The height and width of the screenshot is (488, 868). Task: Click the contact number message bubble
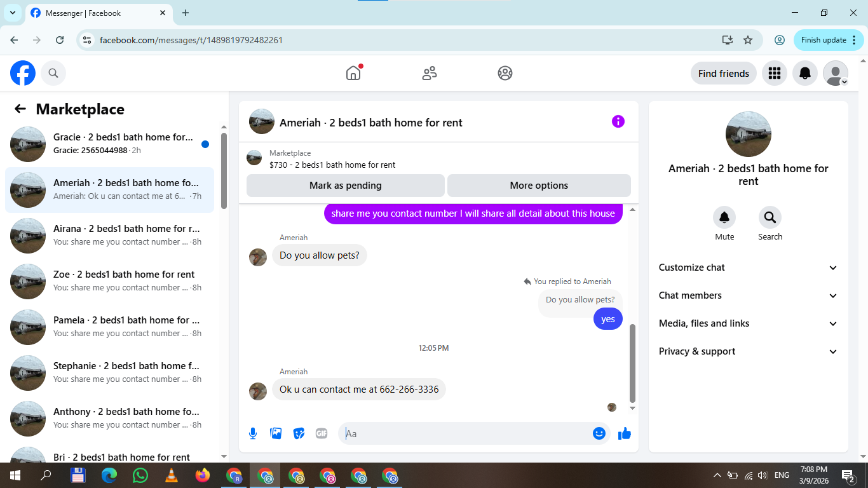coord(359,390)
